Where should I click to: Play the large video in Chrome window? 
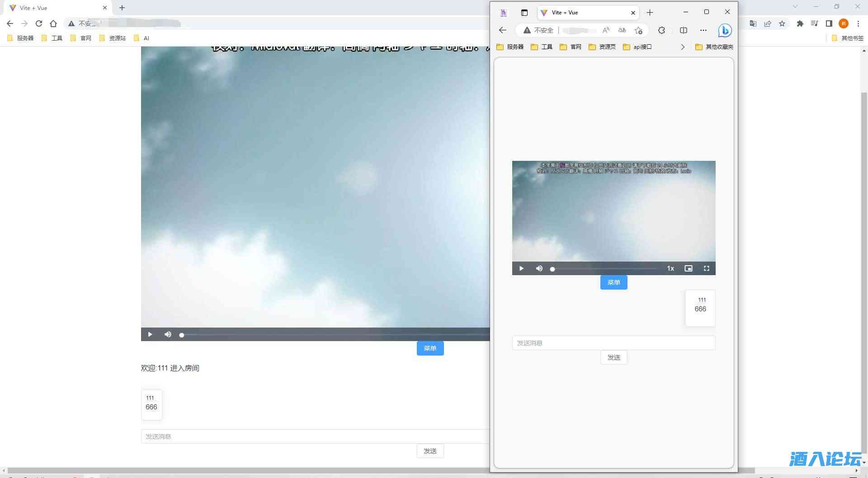pyautogui.click(x=150, y=334)
